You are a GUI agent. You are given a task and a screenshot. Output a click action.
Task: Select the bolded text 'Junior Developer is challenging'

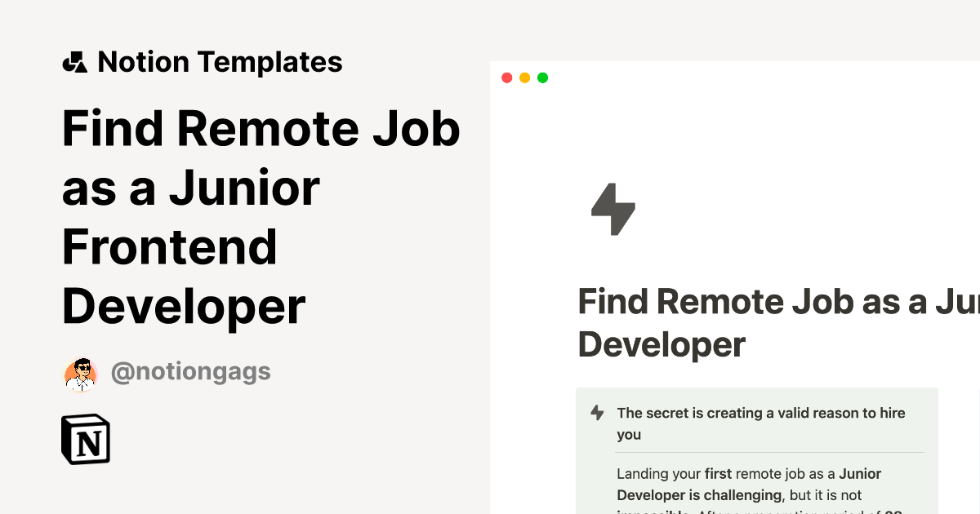tap(698, 494)
